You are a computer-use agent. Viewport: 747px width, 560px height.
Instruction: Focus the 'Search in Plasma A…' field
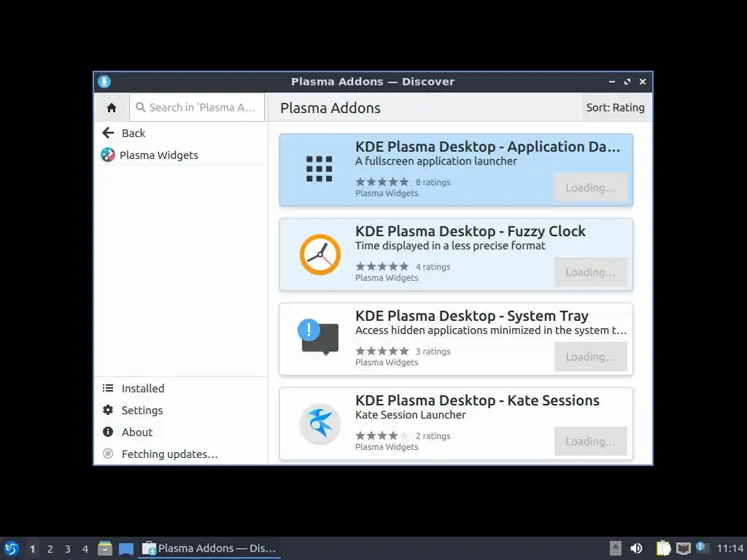tap(197, 108)
